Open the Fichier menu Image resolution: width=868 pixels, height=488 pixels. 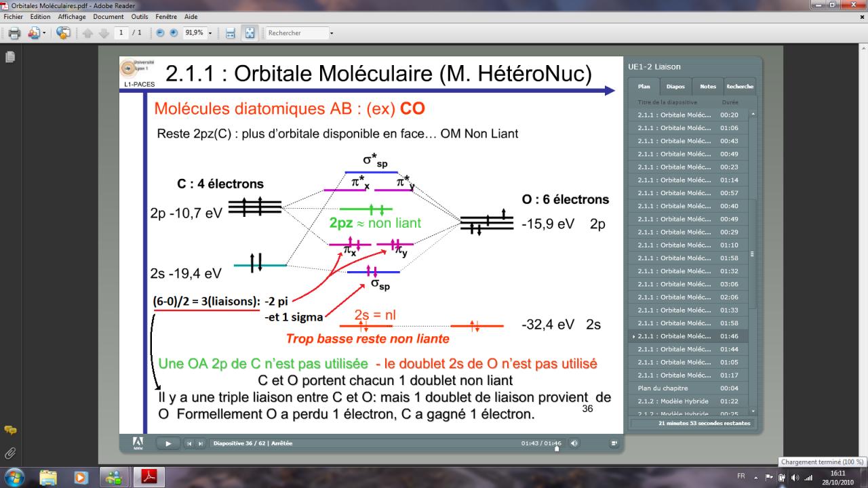point(14,16)
